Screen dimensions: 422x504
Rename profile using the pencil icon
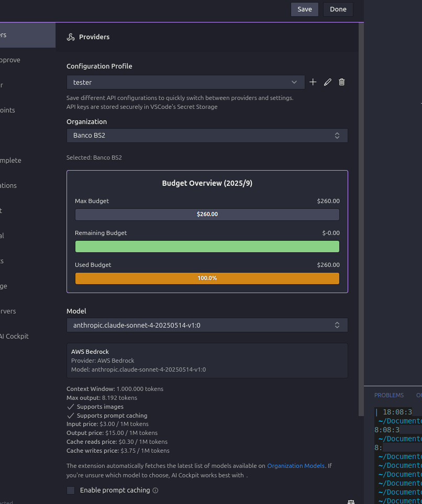[x=328, y=82]
